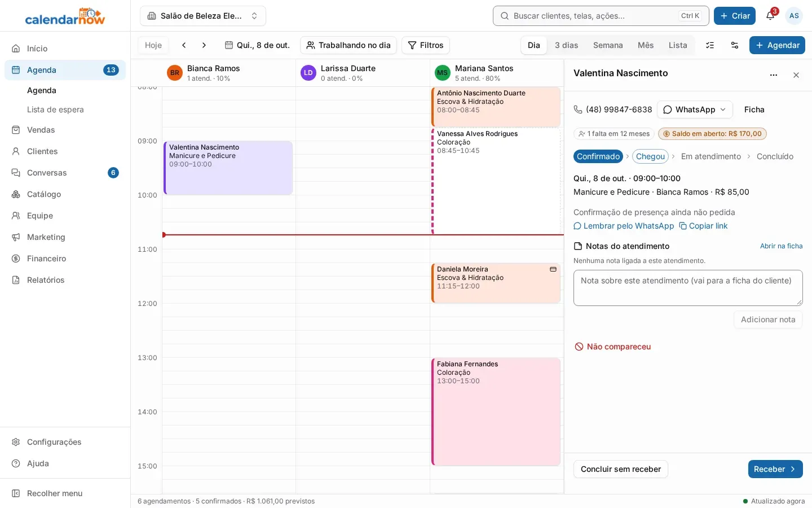The image size is (812, 508).
Task: Click the Agendar button
Action: click(x=777, y=45)
